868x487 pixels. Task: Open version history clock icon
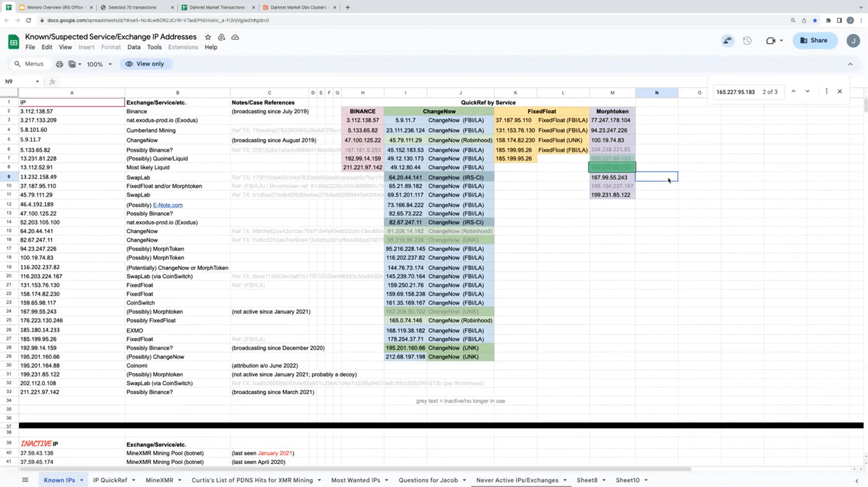[x=747, y=41]
